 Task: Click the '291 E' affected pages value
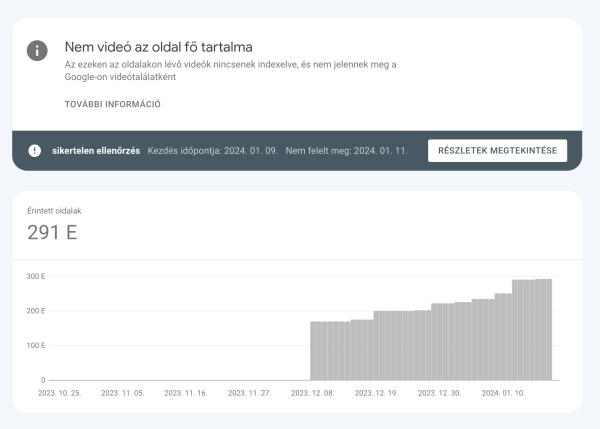click(x=52, y=232)
